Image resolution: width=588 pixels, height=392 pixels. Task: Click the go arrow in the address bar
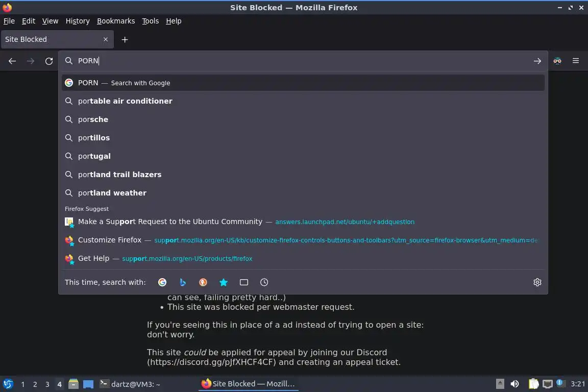coord(537,61)
